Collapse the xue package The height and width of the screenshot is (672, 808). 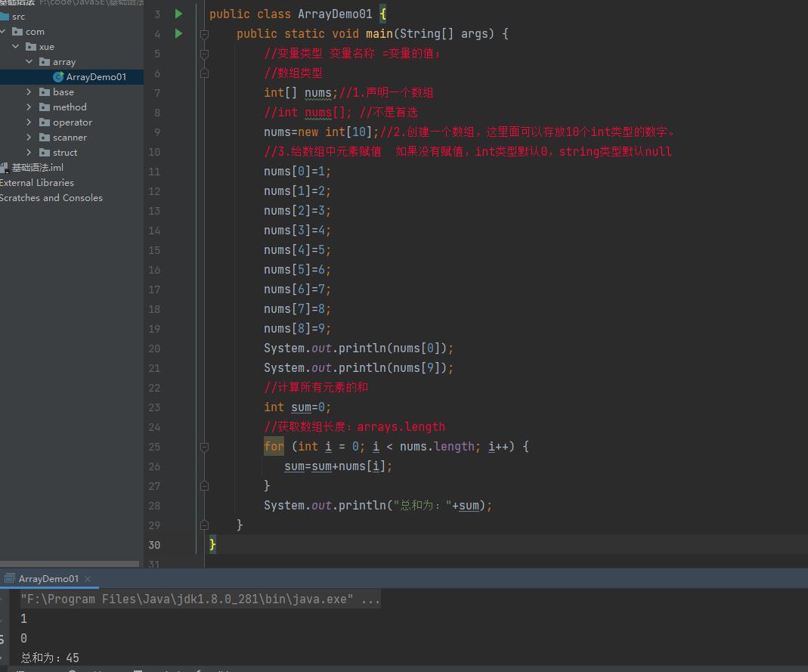tap(16, 46)
